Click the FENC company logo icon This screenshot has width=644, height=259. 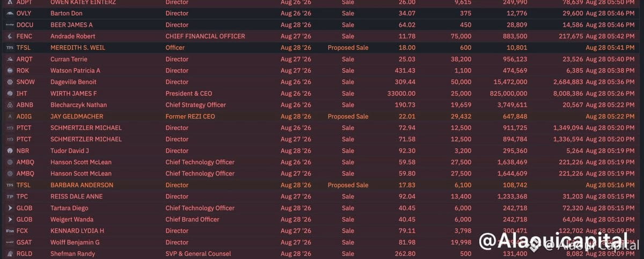10,36
